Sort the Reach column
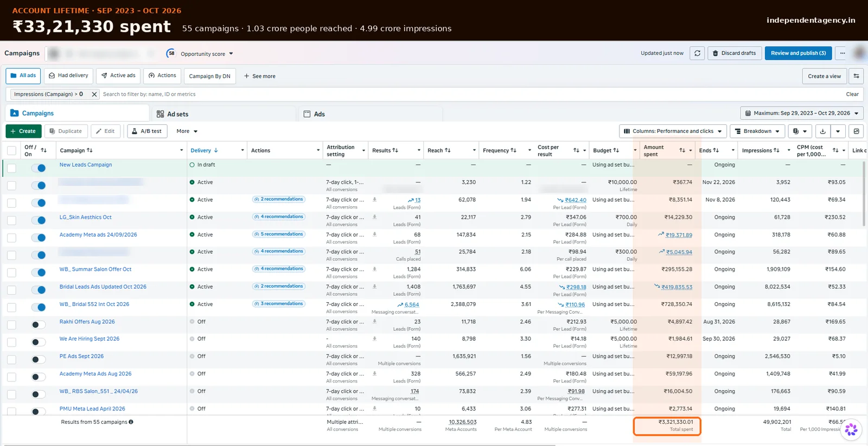Image resolution: width=868 pixels, height=446 pixels. tap(448, 150)
